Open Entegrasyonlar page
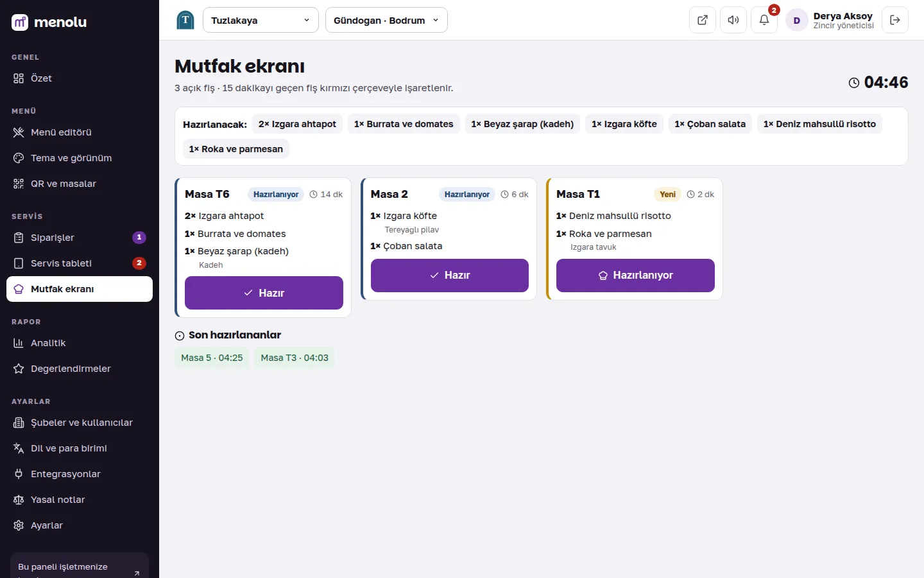924x578 pixels. pos(80,474)
